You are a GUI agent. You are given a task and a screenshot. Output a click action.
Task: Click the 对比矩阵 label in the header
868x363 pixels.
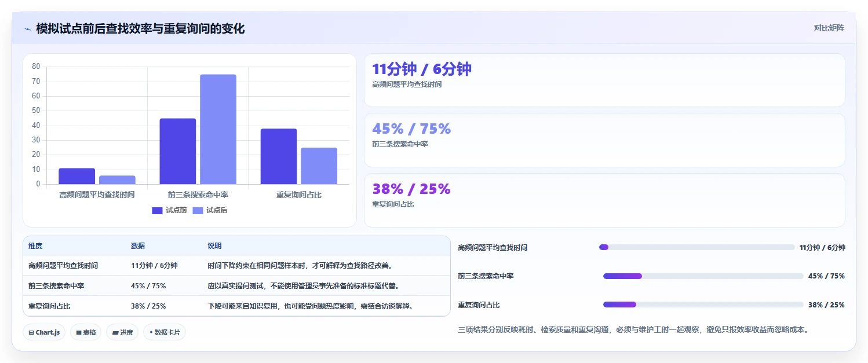click(829, 28)
